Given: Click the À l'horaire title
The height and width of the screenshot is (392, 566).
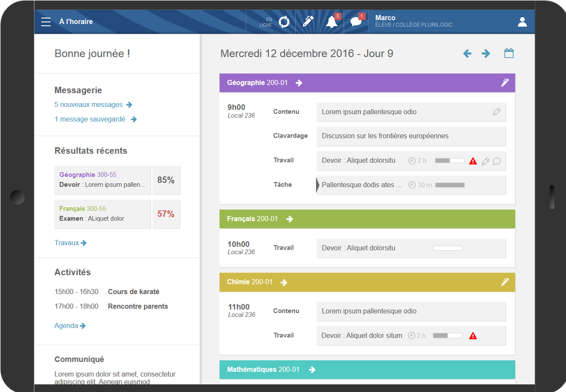Looking at the screenshot, I should click(x=76, y=22).
